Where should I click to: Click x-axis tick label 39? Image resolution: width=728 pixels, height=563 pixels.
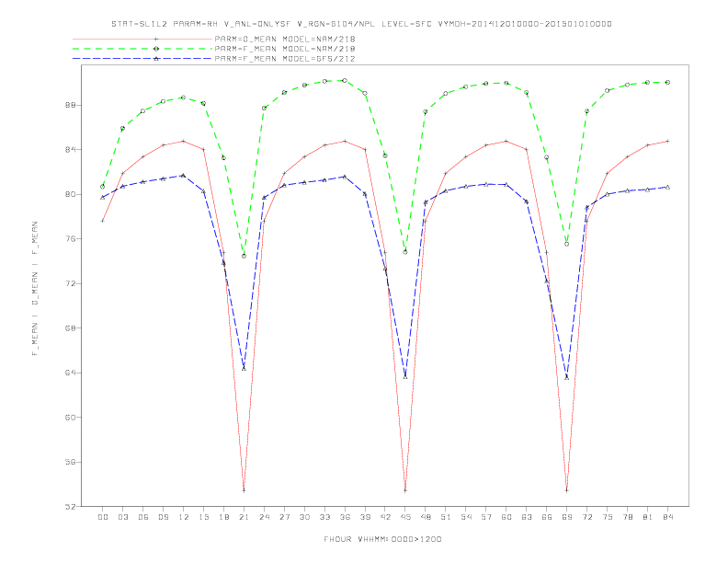pos(365,517)
